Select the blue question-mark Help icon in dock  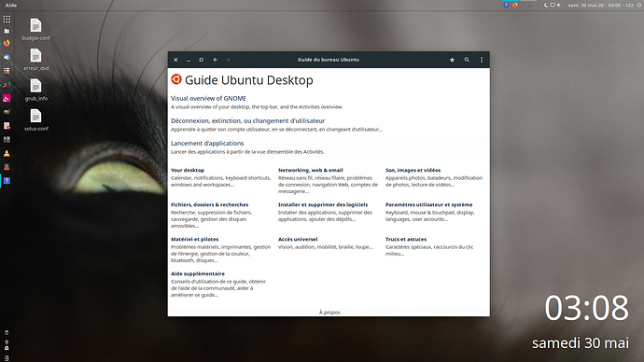pyautogui.click(x=7, y=181)
